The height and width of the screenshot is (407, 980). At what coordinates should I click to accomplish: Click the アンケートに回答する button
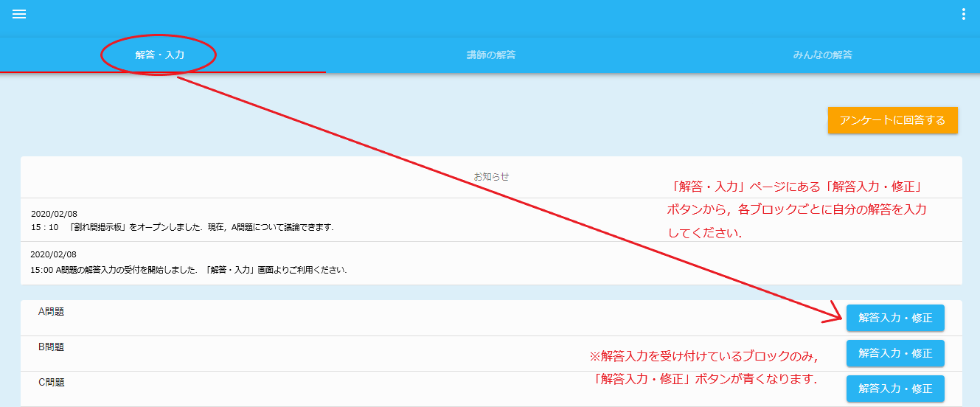pos(892,120)
